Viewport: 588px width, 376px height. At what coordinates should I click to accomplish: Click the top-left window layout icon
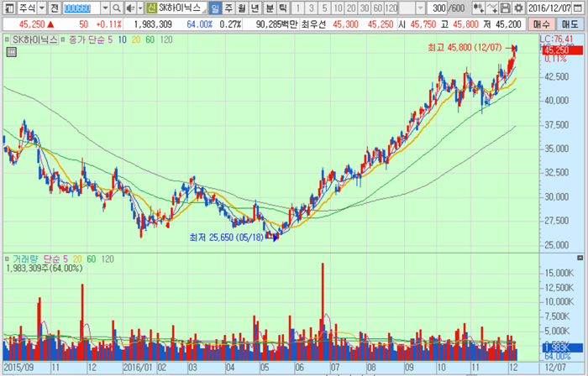pyautogui.click(x=8, y=8)
